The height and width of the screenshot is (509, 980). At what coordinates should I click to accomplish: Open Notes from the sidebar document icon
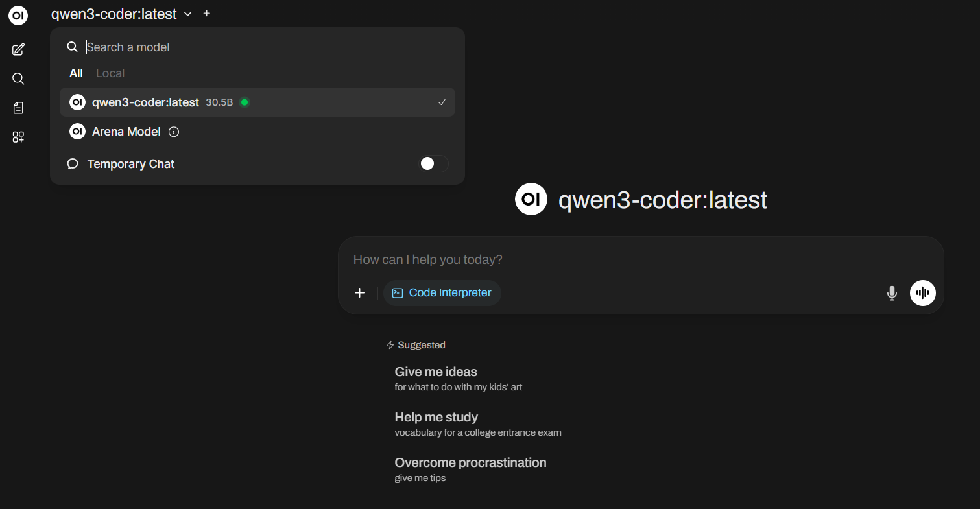18,108
